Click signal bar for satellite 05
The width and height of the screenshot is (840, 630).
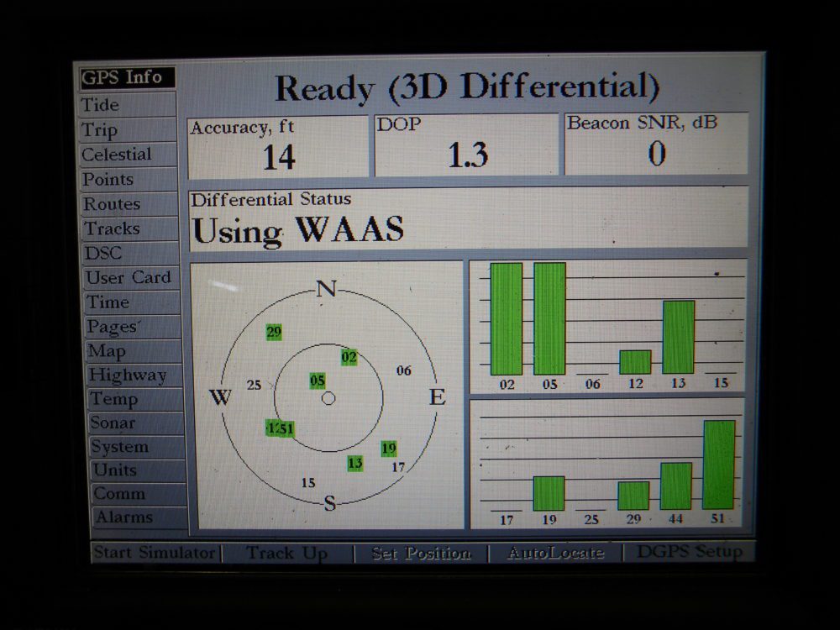(549, 318)
